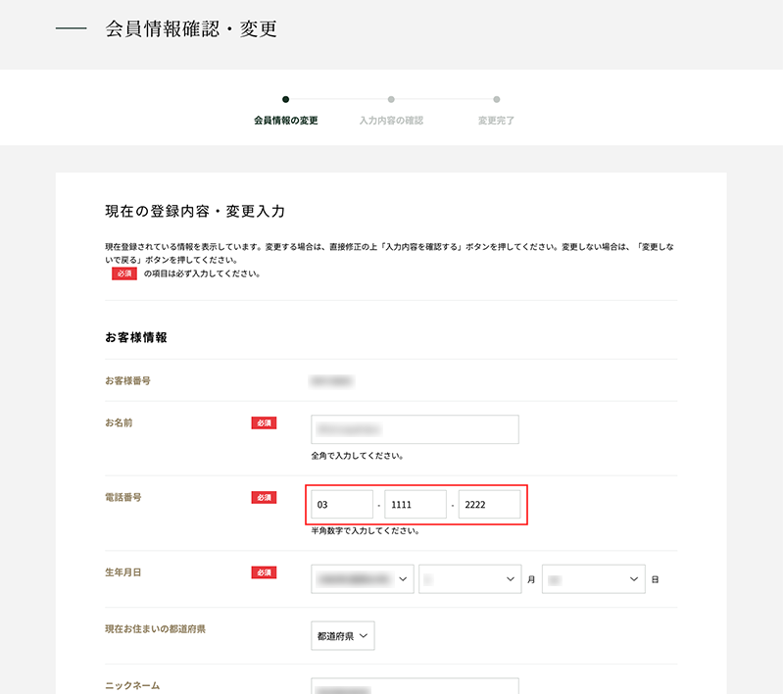Click the step dot above 変更完了
Image resolution: width=784 pixels, height=694 pixels.
[497, 99]
